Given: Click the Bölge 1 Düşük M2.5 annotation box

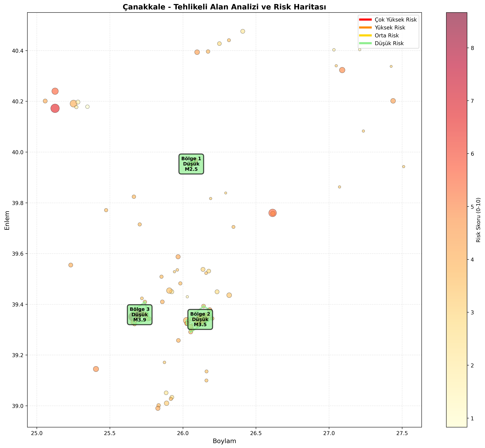Looking at the screenshot, I should 191,164.
